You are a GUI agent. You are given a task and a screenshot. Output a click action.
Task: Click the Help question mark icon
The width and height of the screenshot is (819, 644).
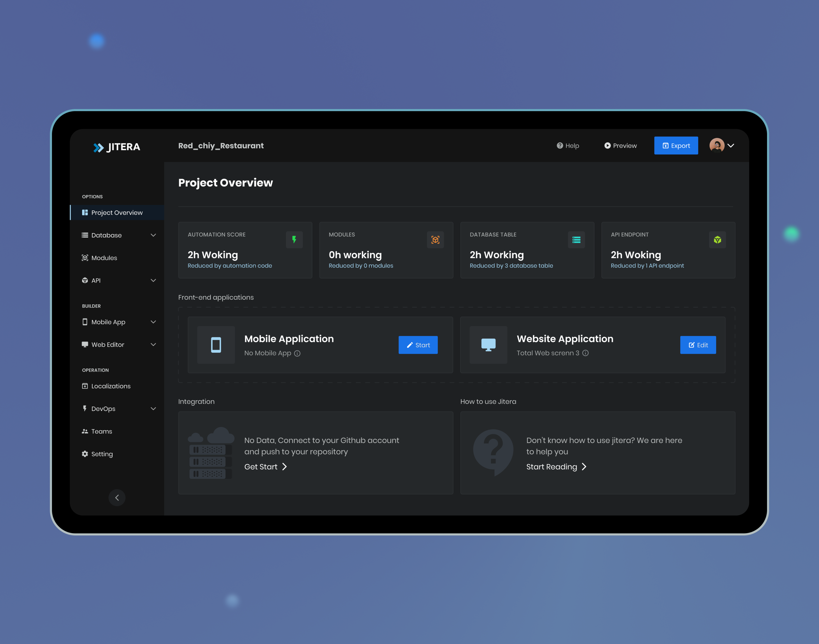click(560, 145)
